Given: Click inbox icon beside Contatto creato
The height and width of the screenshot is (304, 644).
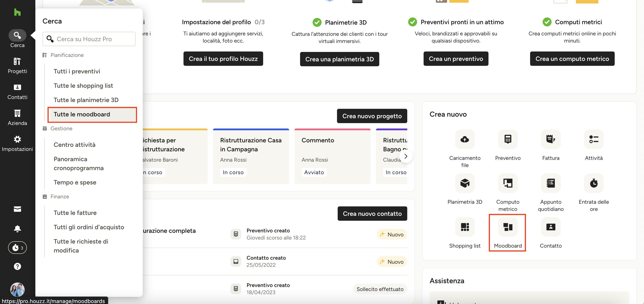Looking at the screenshot, I should pyautogui.click(x=235, y=261).
